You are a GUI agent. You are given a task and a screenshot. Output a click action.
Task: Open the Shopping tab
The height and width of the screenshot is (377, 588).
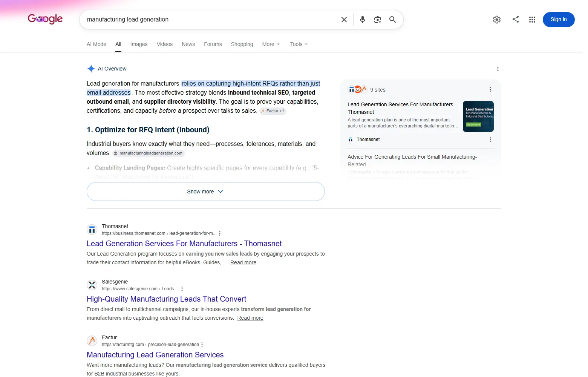click(242, 44)
